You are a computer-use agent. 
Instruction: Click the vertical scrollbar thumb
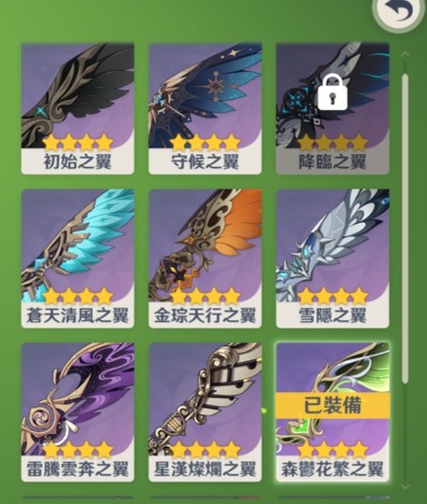click(406, 229)
